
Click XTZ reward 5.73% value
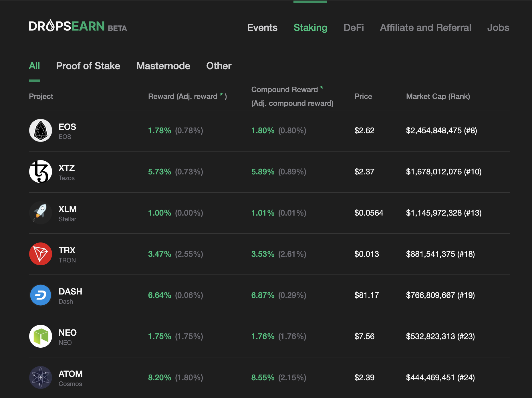click(x=160, y=172)
